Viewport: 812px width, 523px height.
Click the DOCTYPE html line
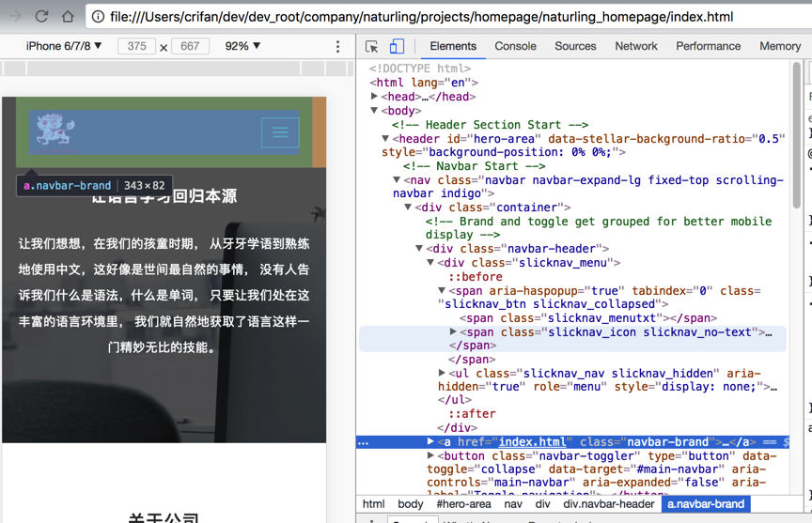(x=420, y=69)
